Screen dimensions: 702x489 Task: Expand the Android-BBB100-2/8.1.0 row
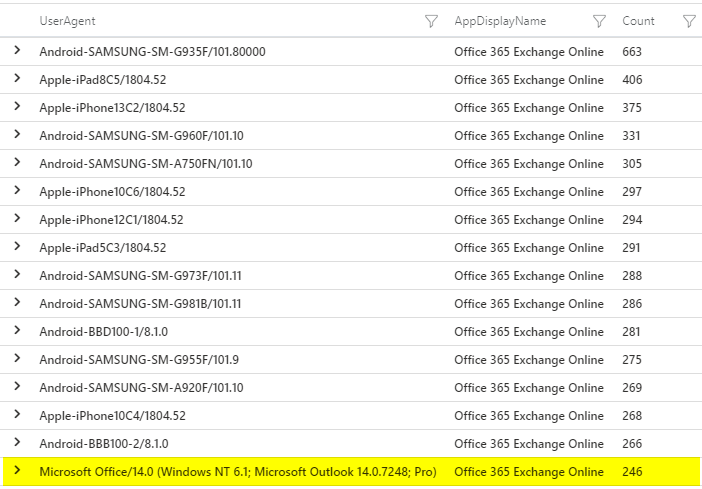coord(17,442)
